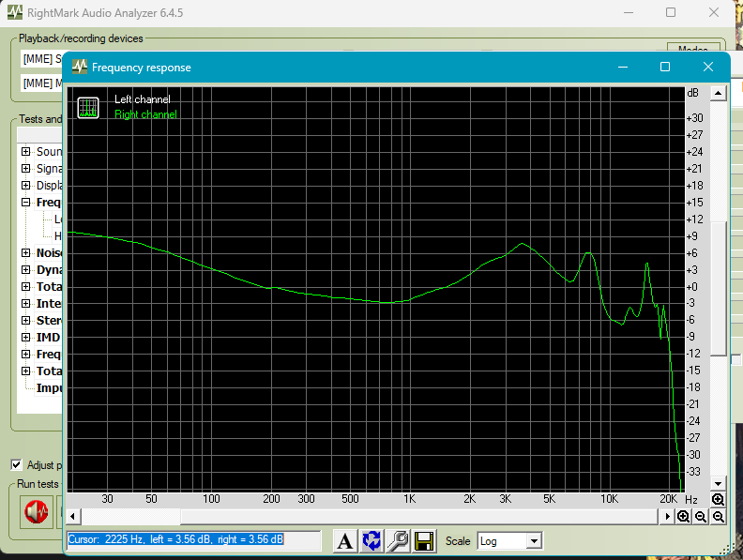Screen dimensions: 743x560
Task: Click the cursor readout text field
Action: pyautogui.click(x=193, y=540)
